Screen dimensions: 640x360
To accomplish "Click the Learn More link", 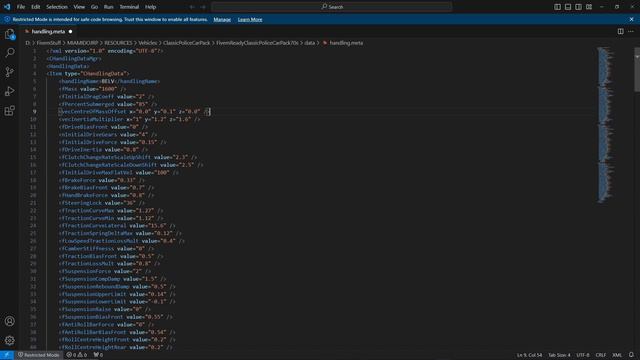I will point(250,20).
